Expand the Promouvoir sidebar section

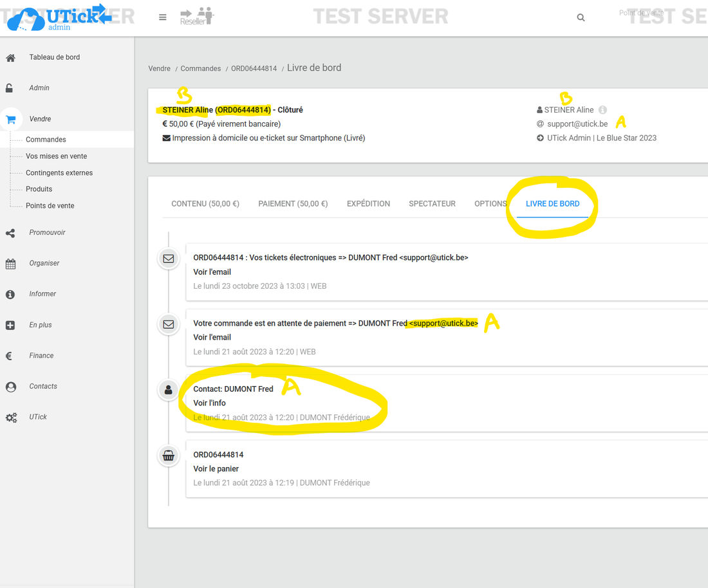click(x=47, y=233)
